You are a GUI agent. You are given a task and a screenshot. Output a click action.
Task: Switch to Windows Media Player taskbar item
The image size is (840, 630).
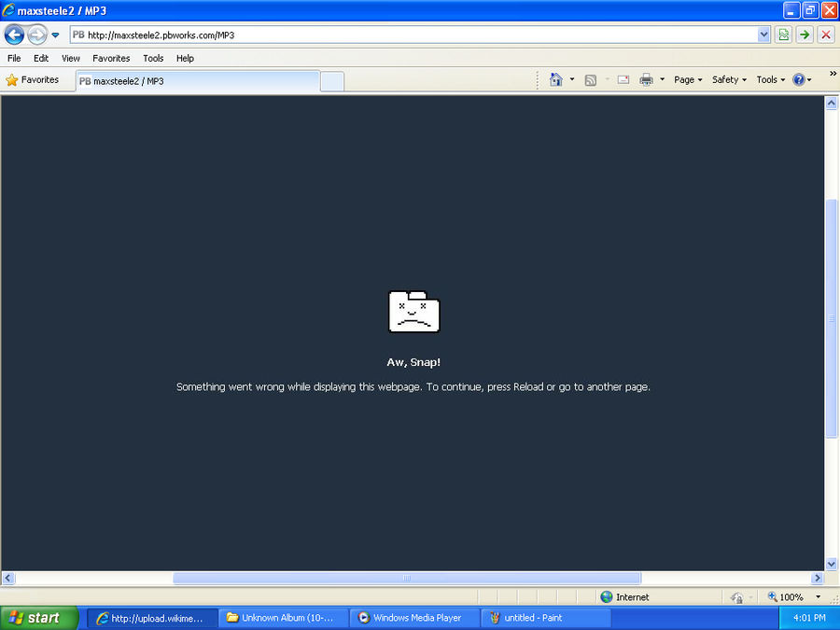[x=414, y=618]
